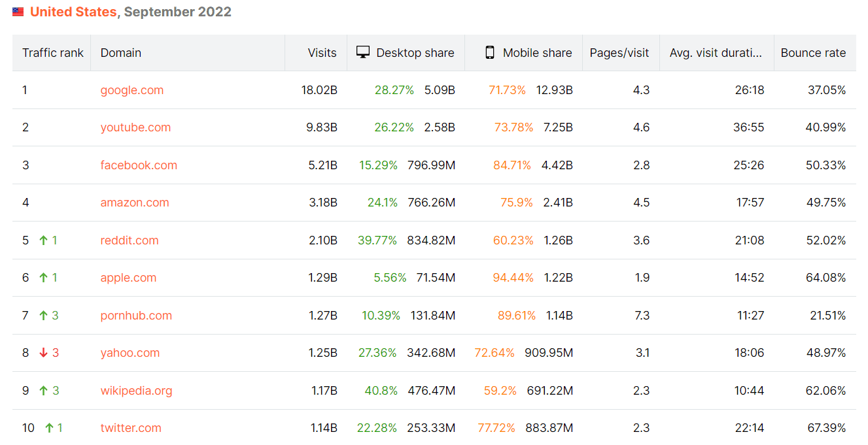Open the youtube.com domain link
868x445 pixels.
point(135,127)
